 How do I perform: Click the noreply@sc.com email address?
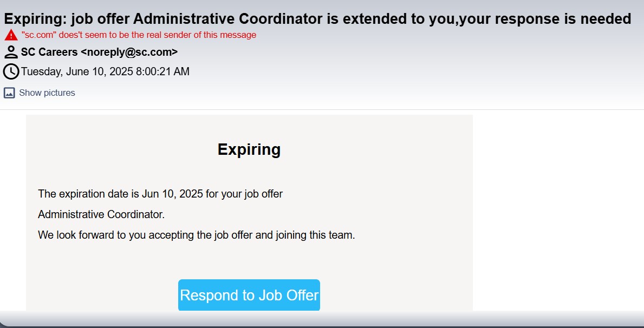coord(129,52)
